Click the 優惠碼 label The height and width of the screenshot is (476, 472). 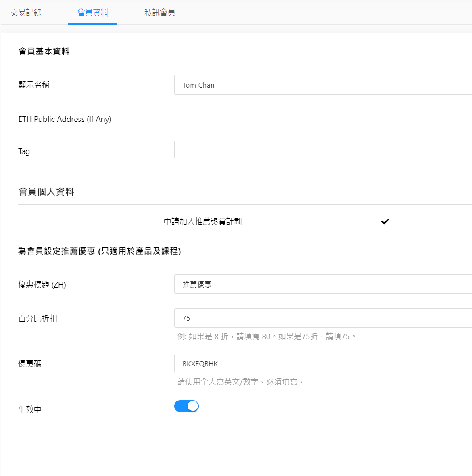(x=30, y=364)
